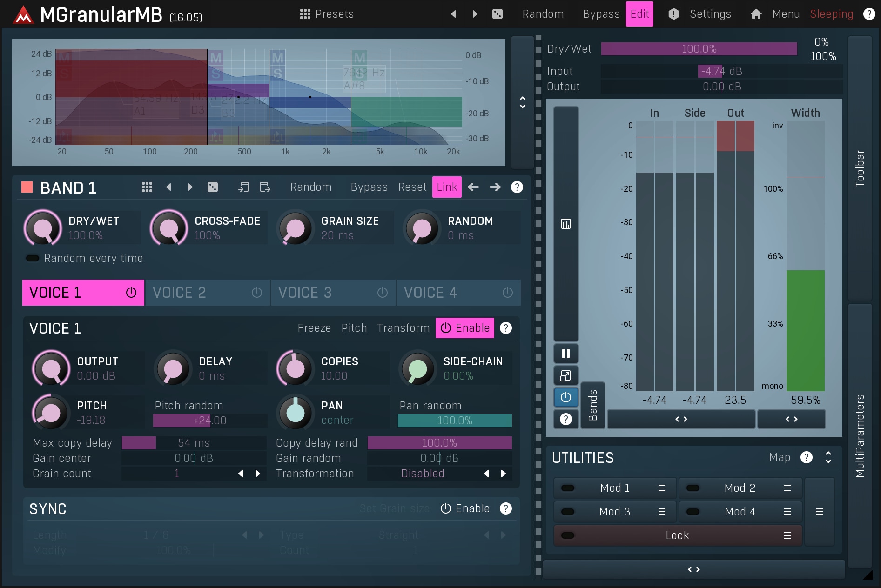The height and width of the screenshot is (588, 881).
Task: Select next Transformation option arrow
Action: click(x=504, y=474)
